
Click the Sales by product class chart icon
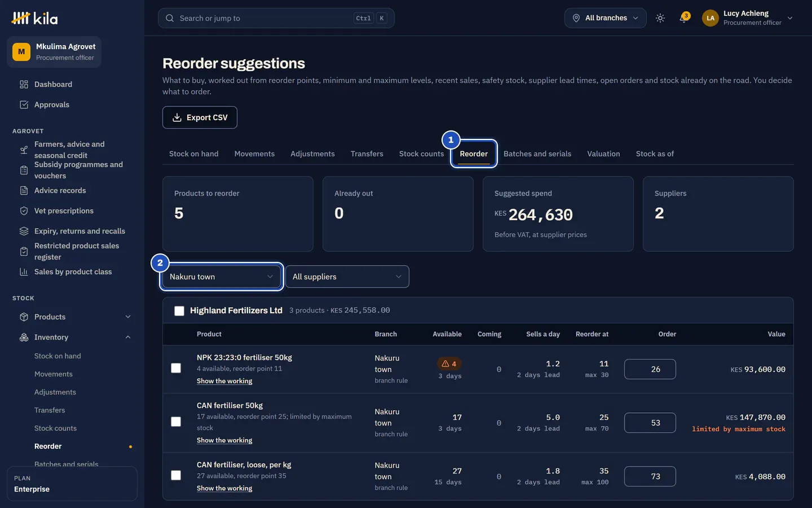pos(24,272)
